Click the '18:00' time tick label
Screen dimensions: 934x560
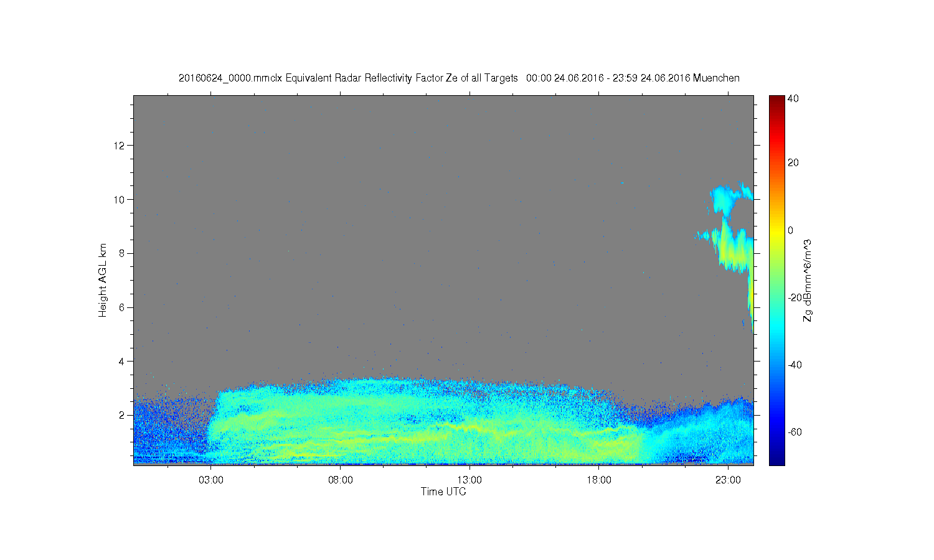click(599, 480)
